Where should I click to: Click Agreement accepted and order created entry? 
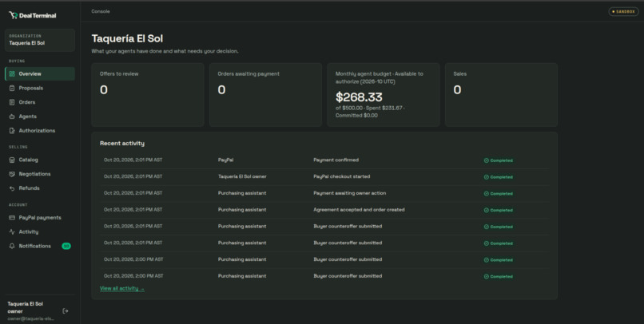pyautogui.click(x=359, y=210)
